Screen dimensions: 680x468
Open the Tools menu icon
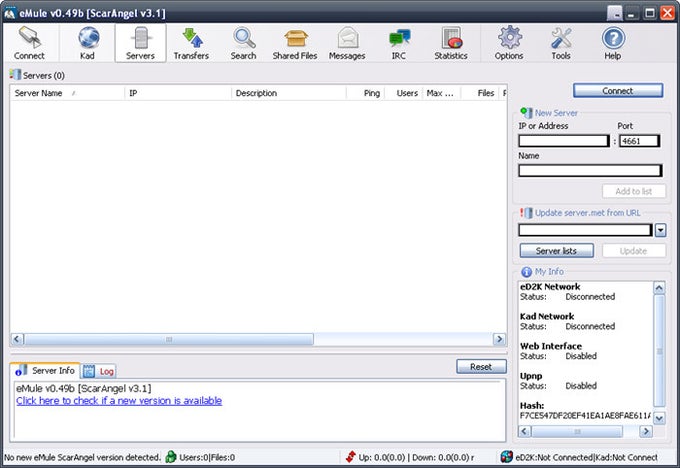561,43
